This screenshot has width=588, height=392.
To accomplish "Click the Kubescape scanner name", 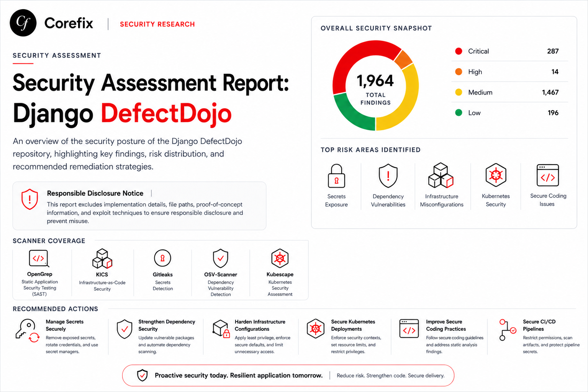I will pos(280,274).
